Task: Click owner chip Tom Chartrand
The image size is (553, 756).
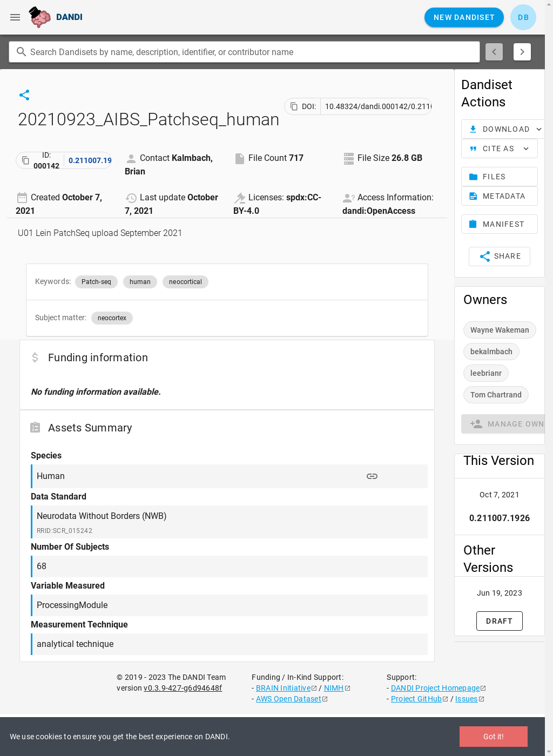Action: coord(496,395)
